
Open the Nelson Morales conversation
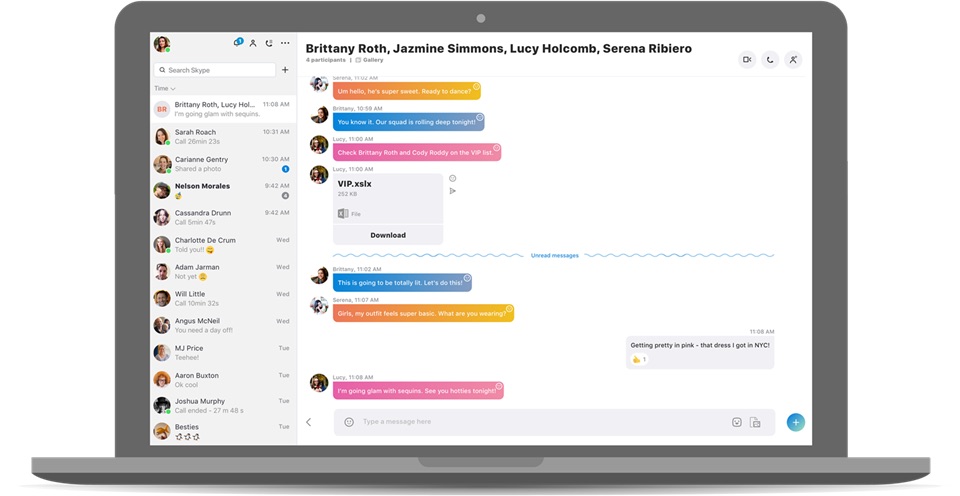223,190
